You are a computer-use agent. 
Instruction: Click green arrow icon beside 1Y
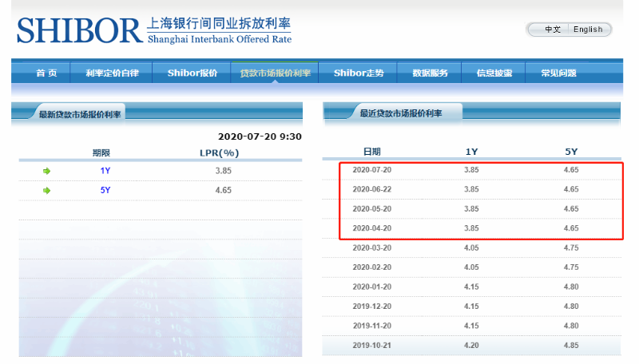pyautogui.click(x=47, y=171)
